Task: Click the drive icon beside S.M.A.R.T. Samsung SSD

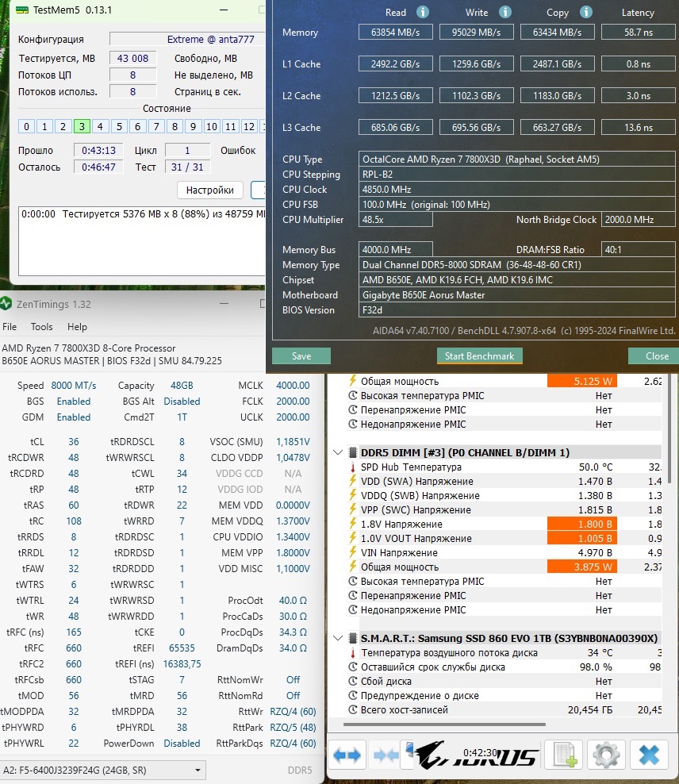Action: pyautogui.click(x=353, y=638)
